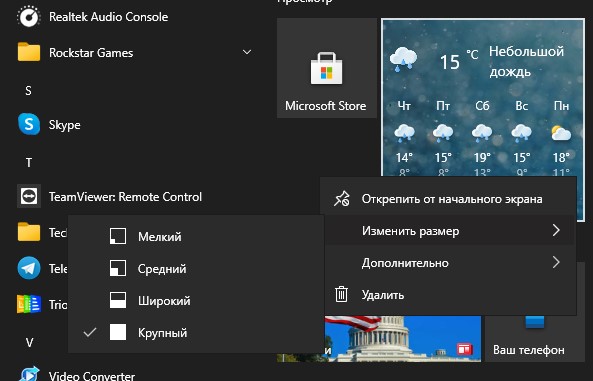This screenshot has width=593, height=381.
Task: Open the Изменить размер submenu
Action: [x=449, y=230]
